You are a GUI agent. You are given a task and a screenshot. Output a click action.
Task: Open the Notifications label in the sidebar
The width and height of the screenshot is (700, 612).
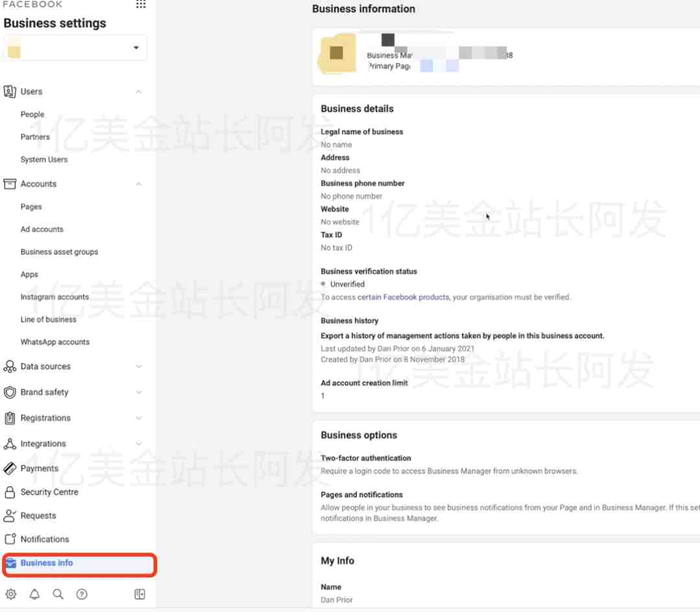[45, 539]
